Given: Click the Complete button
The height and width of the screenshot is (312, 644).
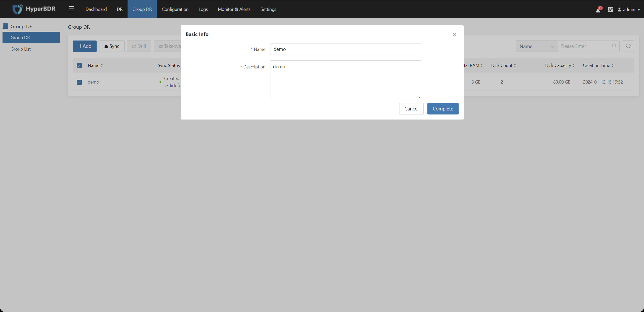Looking at the screenshot, I should pos(443,109).
